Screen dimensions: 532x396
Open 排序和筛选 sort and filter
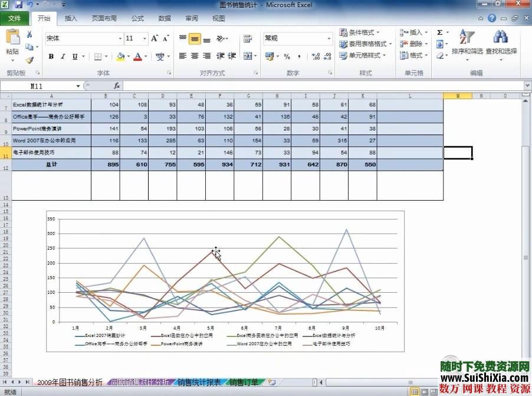[467, 44]
